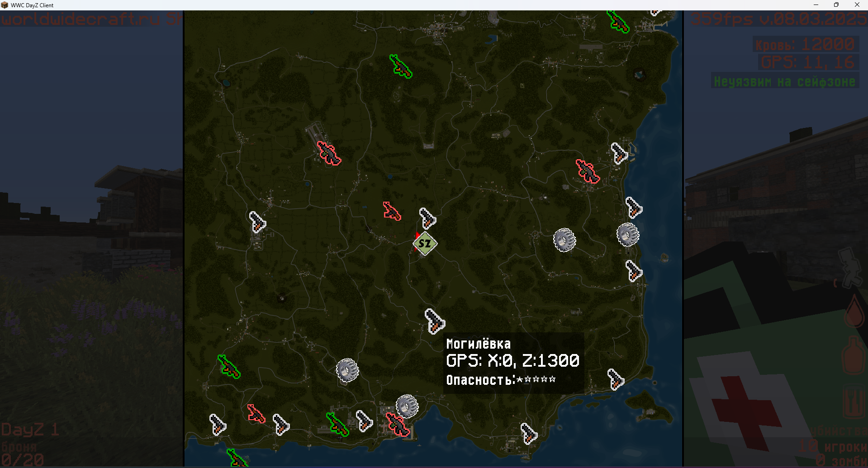Image resolution: width=868 pixels, height=468 pixels.
Task: Select the green gun marker in the top-right corner
Action: pos(618,21)
